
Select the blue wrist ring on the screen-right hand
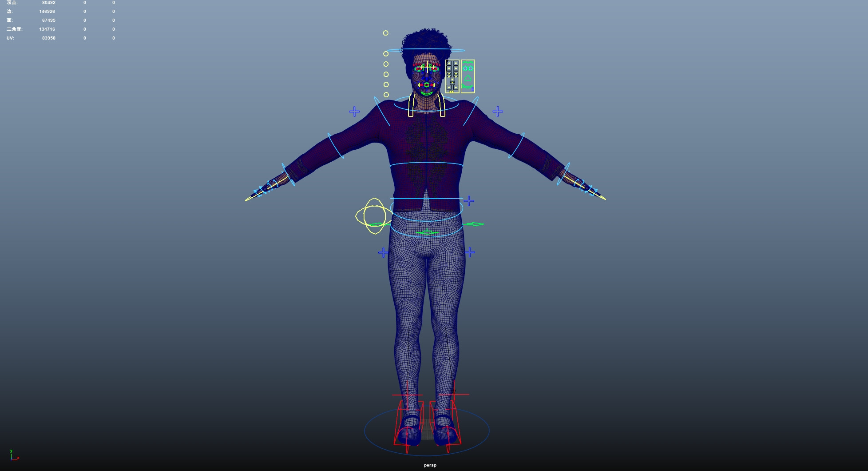tap(563, 174)
